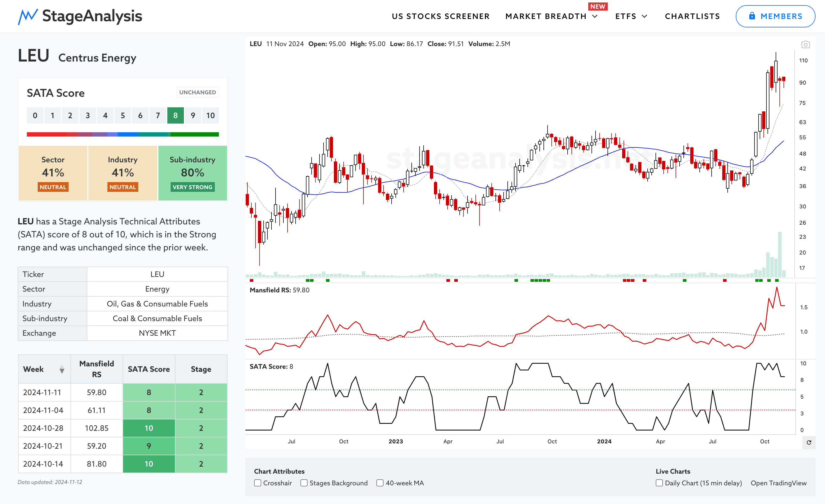This screenshot has width=825, height=504.
Task: Click the lock icon in Members button
Action: click(x=752, y=16)
